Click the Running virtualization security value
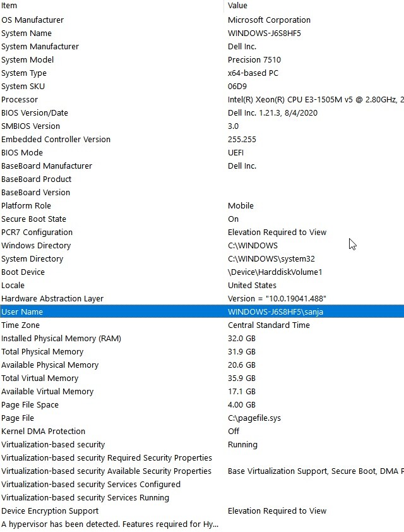 [x=242, y=444]
